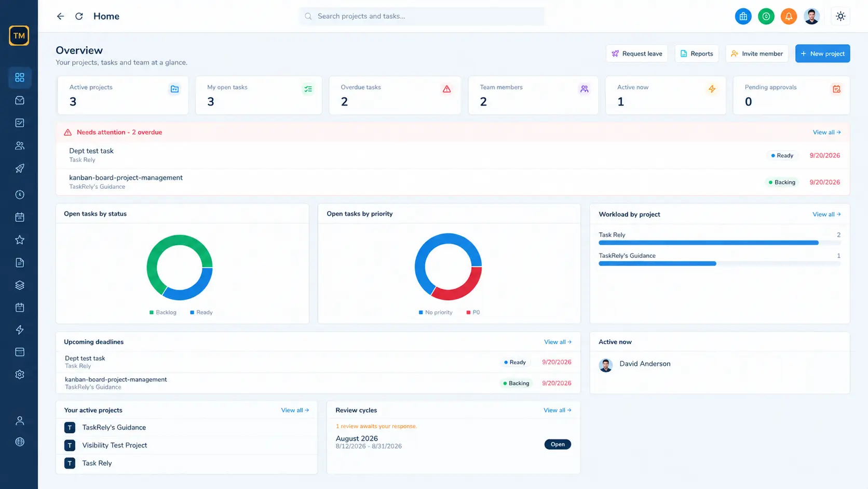Open the settings gear icon in sidebar
This screenshot has height=489, width=868.
click(20, 375)
